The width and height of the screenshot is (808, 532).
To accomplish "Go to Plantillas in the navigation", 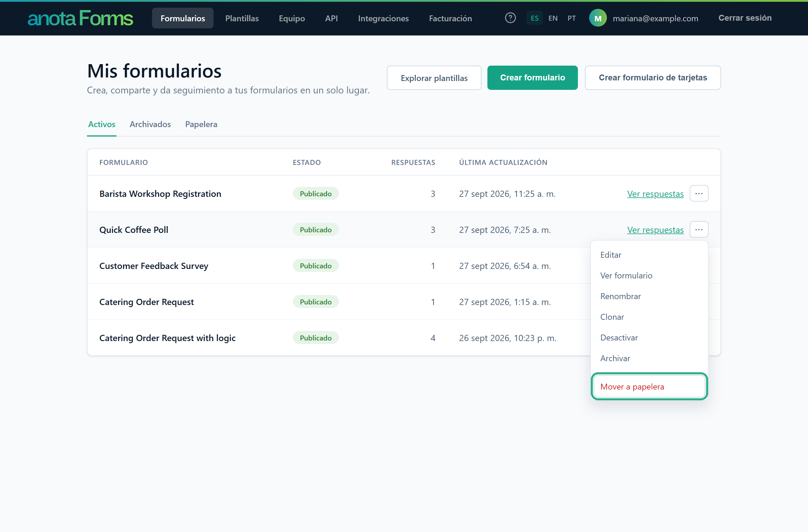I will click(242, 18).
